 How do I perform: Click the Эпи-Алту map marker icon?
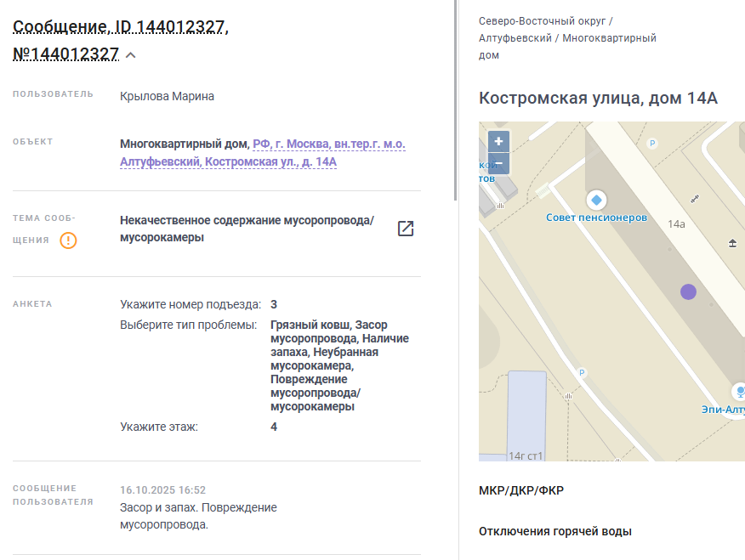(x=739, y=392)
